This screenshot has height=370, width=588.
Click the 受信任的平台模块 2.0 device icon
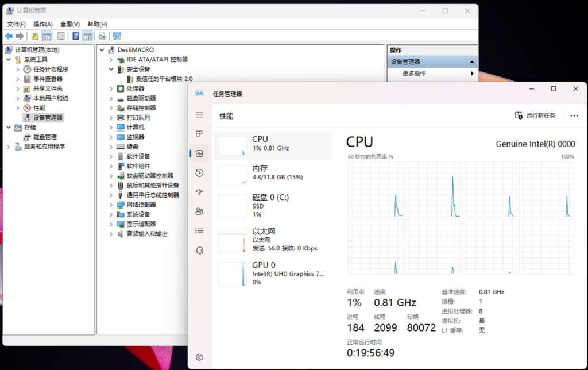pos(130,79)
